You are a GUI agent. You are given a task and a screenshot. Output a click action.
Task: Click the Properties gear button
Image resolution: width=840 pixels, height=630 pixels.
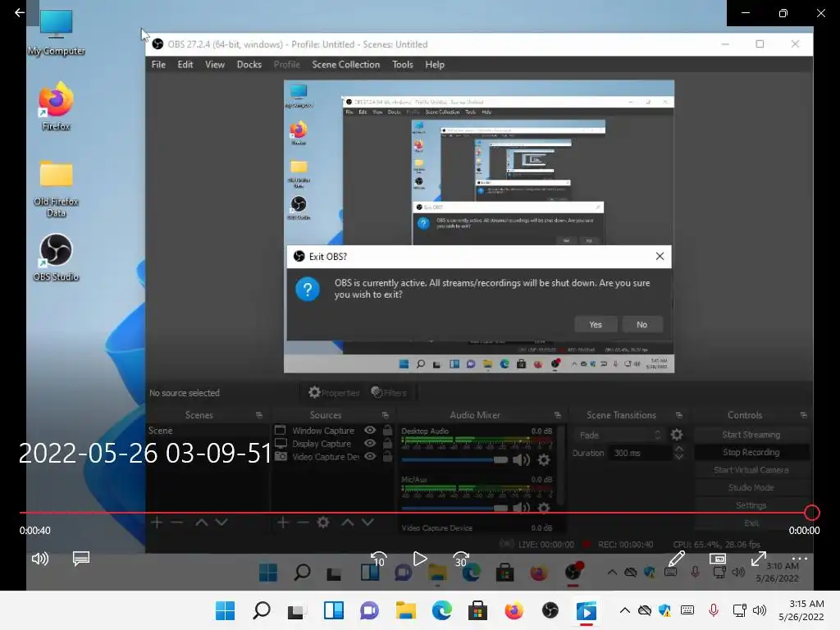(x=333, y=393)
